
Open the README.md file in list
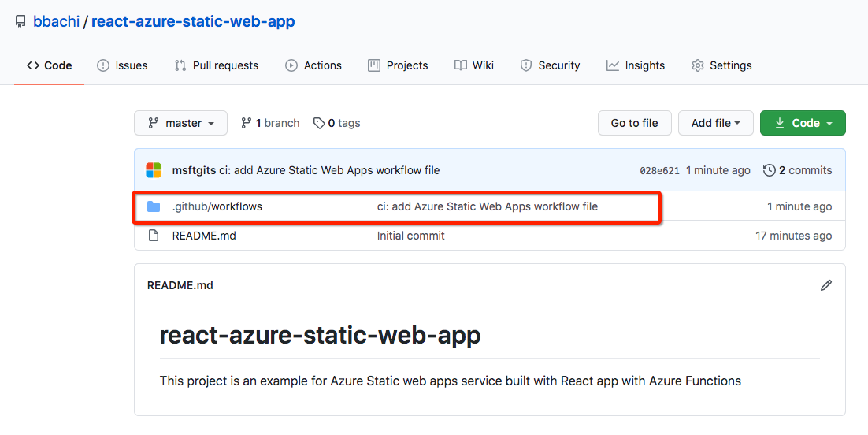click(204, 236)
